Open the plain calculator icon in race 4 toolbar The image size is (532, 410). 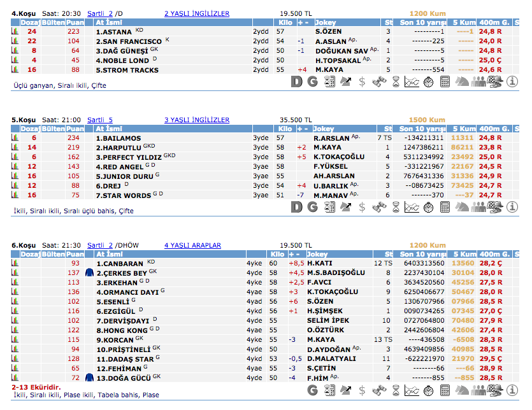(445, 81)
